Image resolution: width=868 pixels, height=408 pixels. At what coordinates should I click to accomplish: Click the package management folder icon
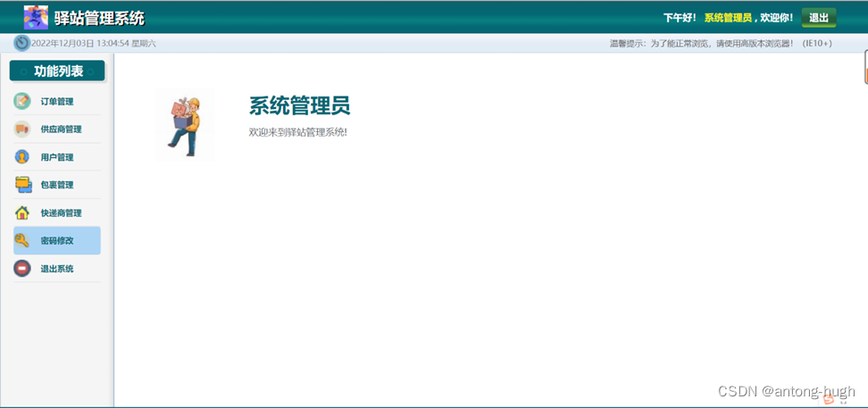pos(23,185)
